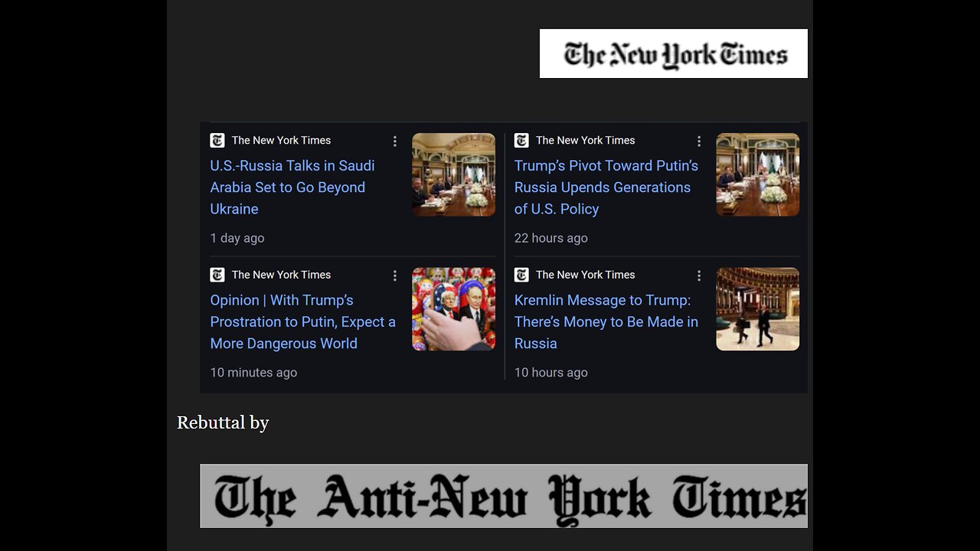Click source name above Kremlin Message headline
Screen dimensions: 980x551
click(586, 275)
